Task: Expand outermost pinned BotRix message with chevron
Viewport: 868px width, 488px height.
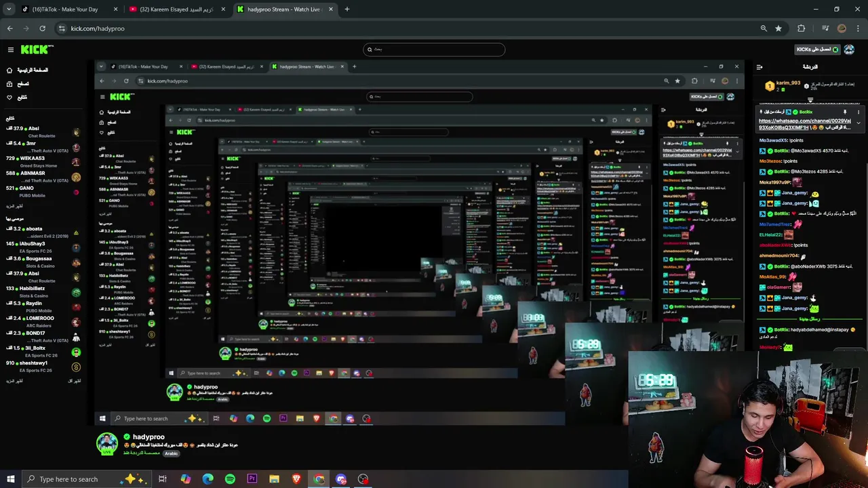Action: pos(859,123)
